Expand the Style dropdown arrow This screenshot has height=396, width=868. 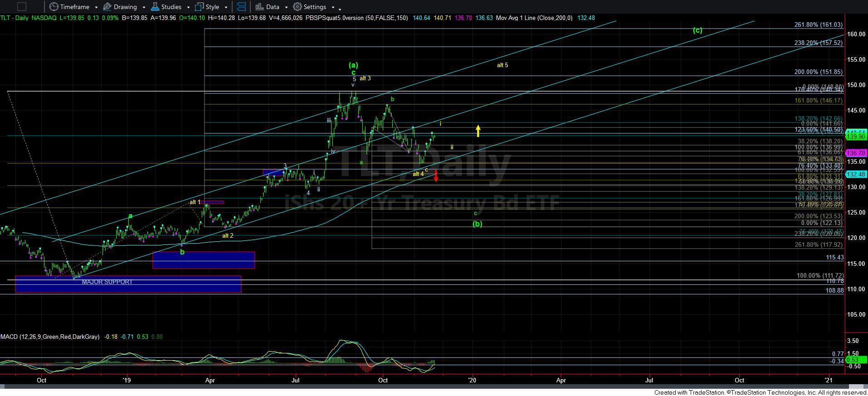point(226,7)
